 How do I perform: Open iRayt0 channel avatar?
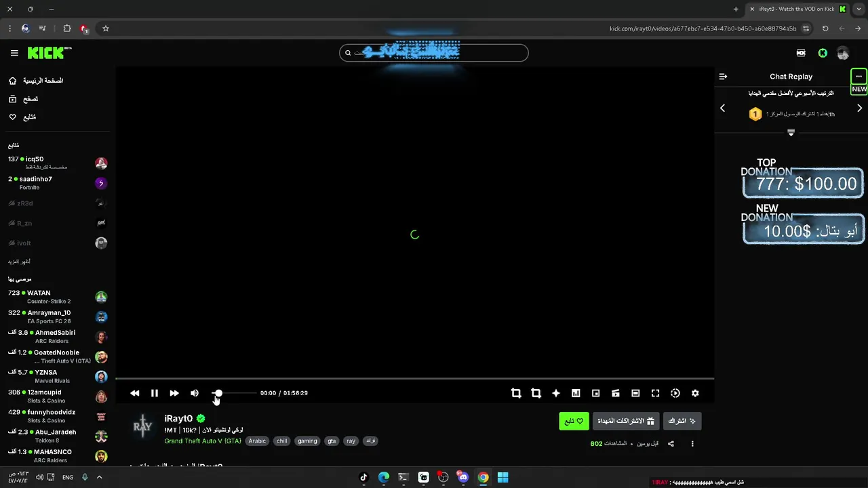(x=142, y=427)
